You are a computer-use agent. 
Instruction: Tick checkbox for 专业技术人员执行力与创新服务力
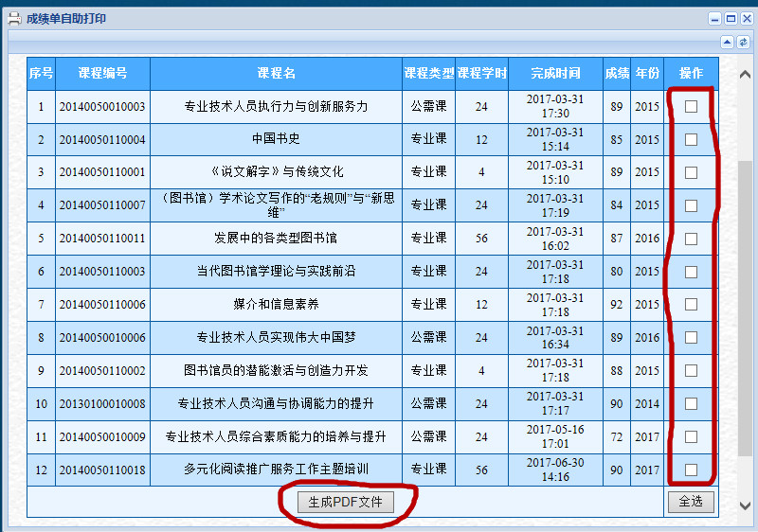[x=692, y=106]
